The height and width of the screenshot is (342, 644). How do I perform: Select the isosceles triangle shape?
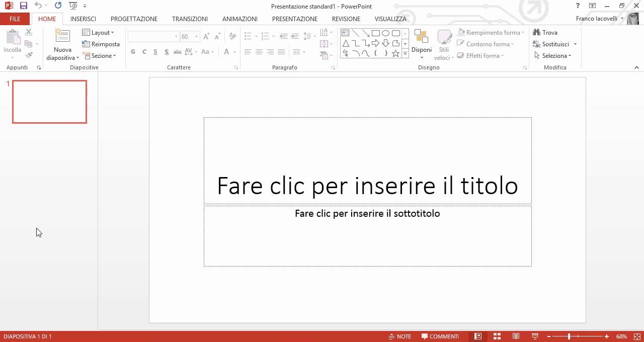coord(345,43)
